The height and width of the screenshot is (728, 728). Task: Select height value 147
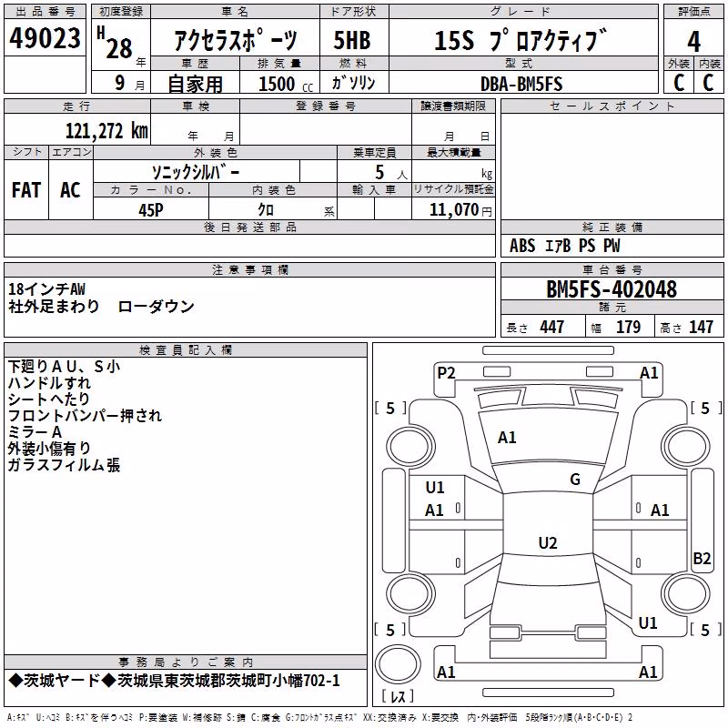coord(701,328)
